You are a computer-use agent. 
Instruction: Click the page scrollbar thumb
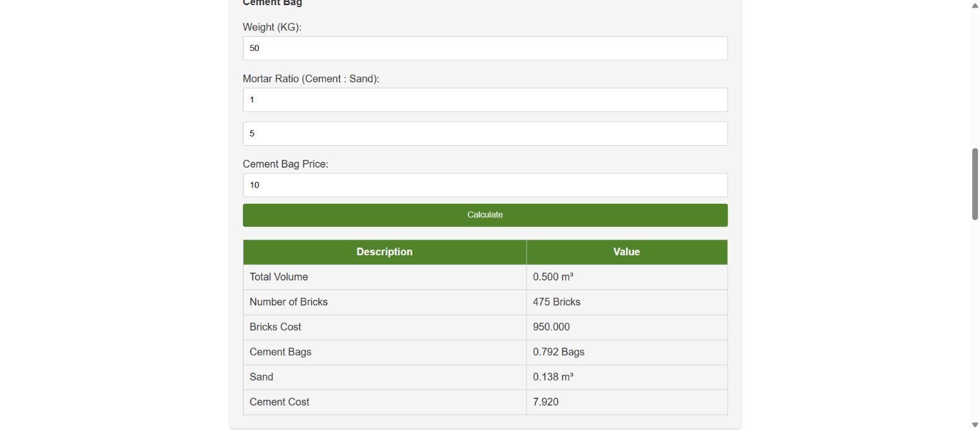[x=975, y=184]
